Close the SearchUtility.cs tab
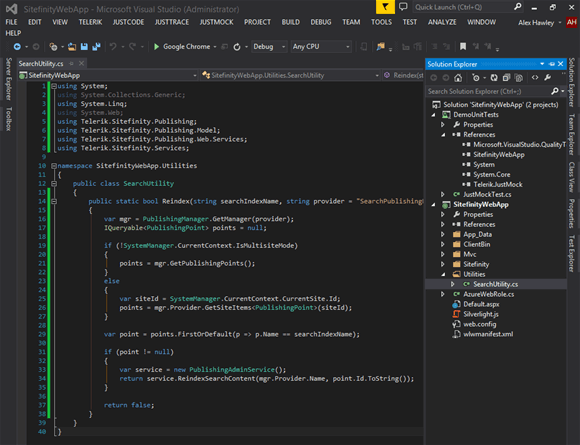The image size is (580, 445). tap(81, 63)
